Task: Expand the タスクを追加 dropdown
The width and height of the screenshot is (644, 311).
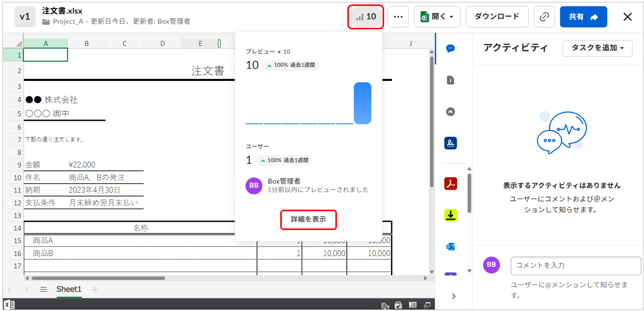Action: [597, 48]
